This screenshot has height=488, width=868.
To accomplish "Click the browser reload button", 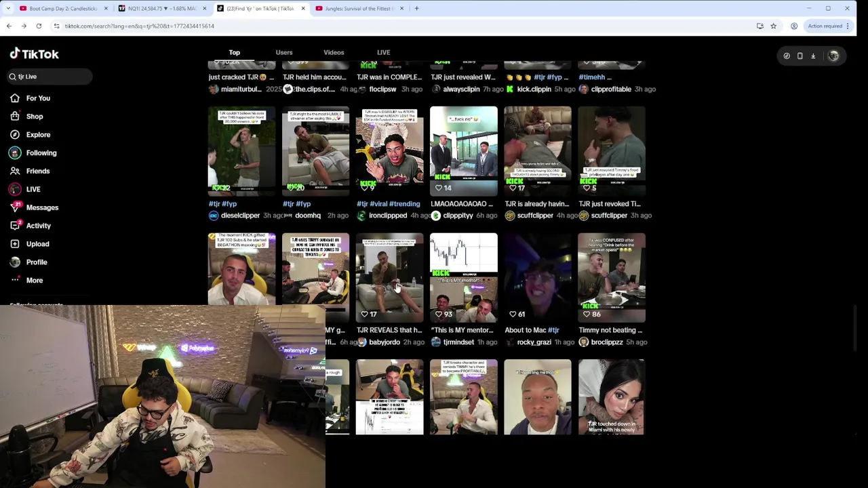I will click(39, 26).
